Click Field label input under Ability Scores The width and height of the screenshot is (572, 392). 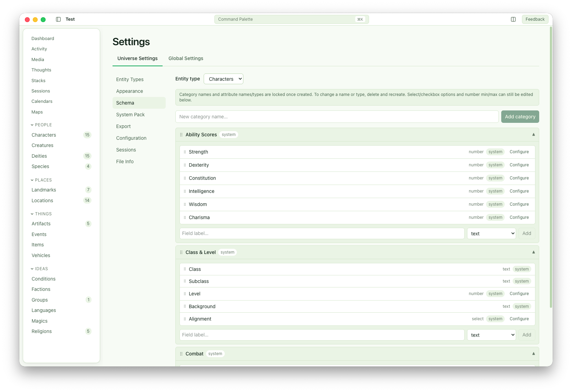322,234
